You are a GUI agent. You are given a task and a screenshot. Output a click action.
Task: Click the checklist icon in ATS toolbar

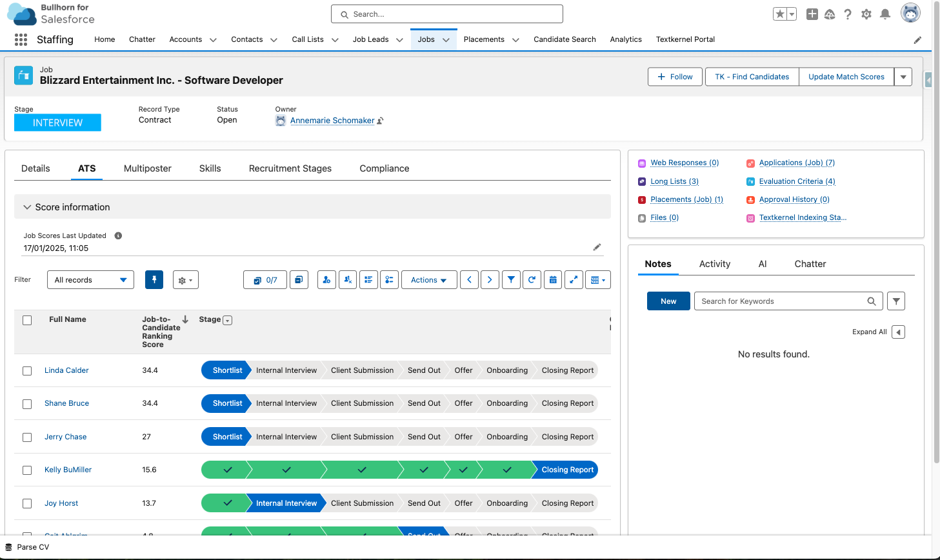tap(389, 280)
